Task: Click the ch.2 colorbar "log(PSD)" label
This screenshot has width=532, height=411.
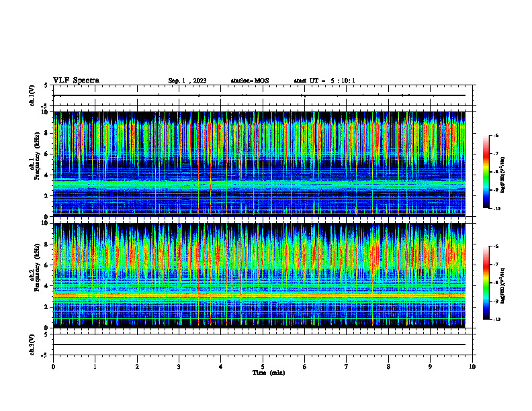Action: pyautogui.click(x=503, y=285)
